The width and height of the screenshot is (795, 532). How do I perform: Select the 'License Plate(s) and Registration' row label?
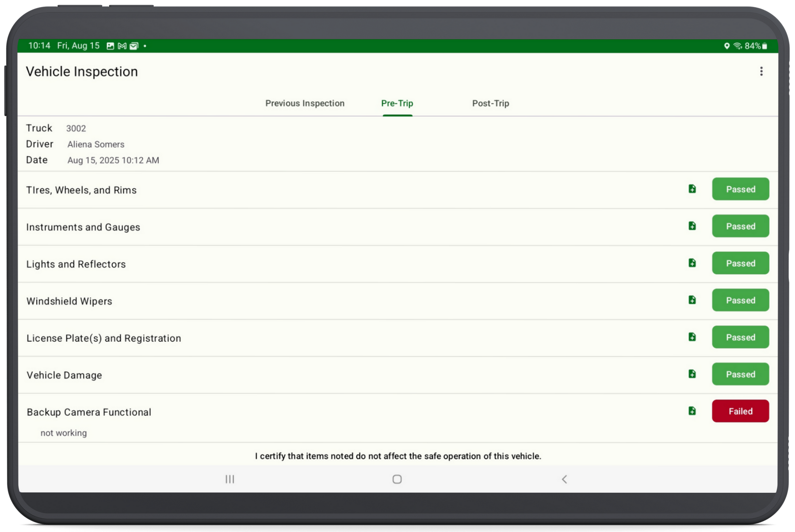104,338
